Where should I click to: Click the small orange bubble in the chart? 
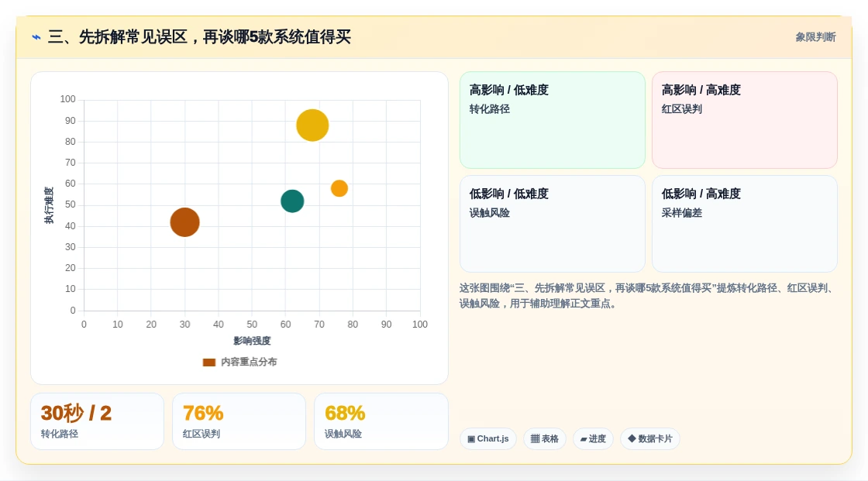[x=339, y=188]
